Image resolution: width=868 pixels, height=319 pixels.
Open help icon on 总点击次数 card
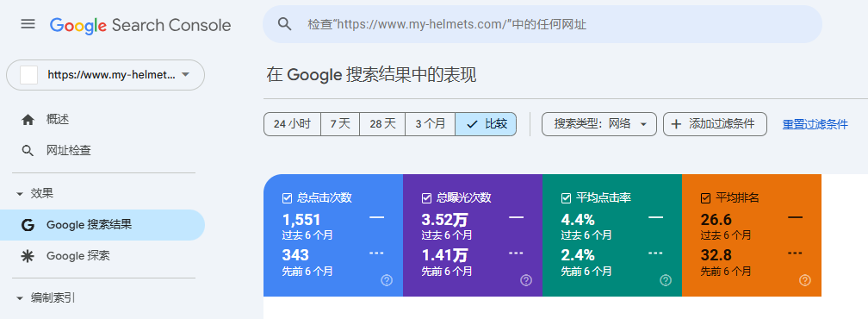[387, 280]
